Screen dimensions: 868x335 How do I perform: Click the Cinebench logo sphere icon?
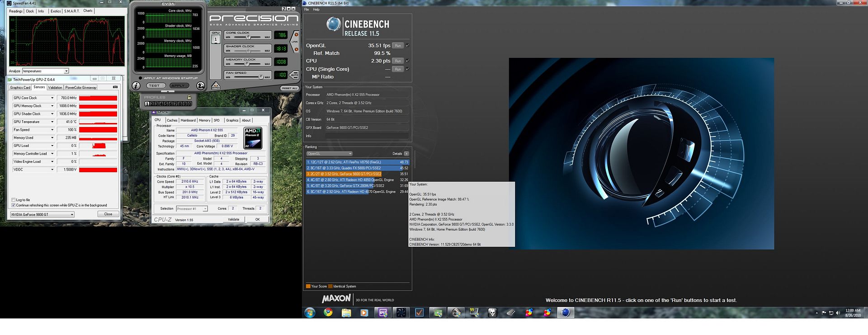point(334,24)
